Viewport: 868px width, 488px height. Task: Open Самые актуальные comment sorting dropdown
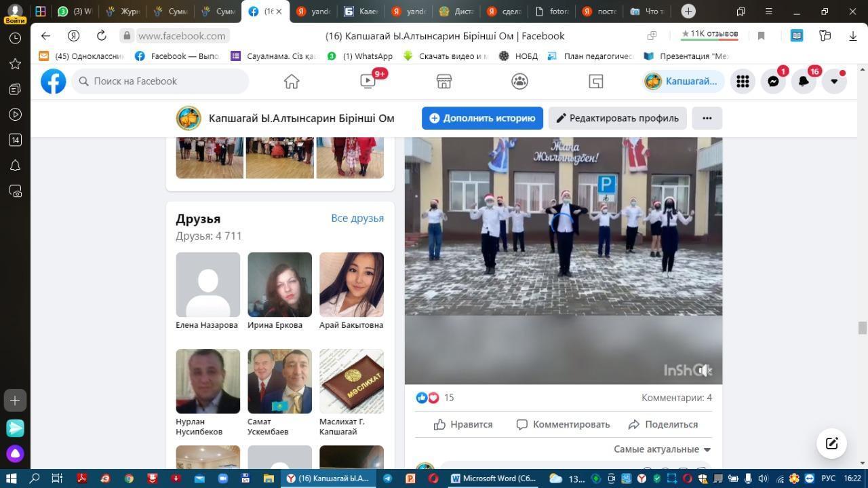[662, 449]
